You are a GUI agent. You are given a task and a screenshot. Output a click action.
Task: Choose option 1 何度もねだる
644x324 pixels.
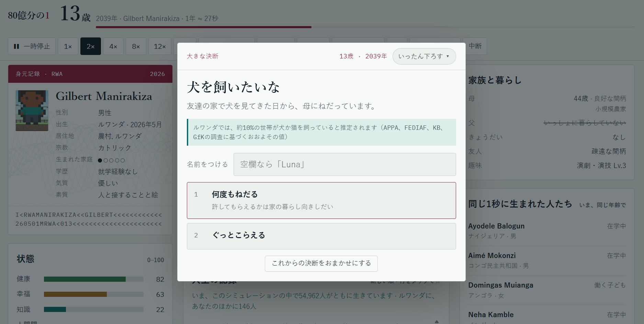click(321, 200)
